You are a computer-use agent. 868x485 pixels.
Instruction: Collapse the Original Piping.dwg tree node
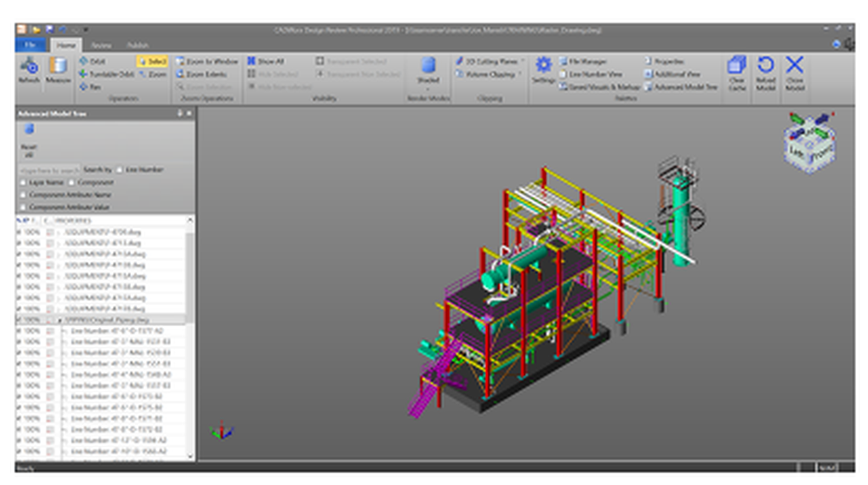[x=60, y=320]
